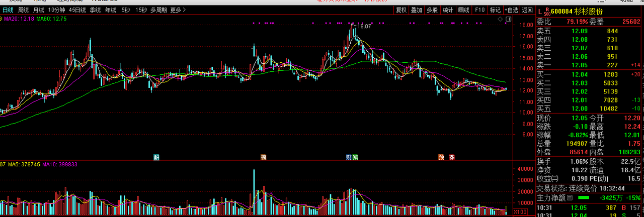644x217 pixels.
Task: Open the 45日线 chart period
Action: (x=77, y=10)
